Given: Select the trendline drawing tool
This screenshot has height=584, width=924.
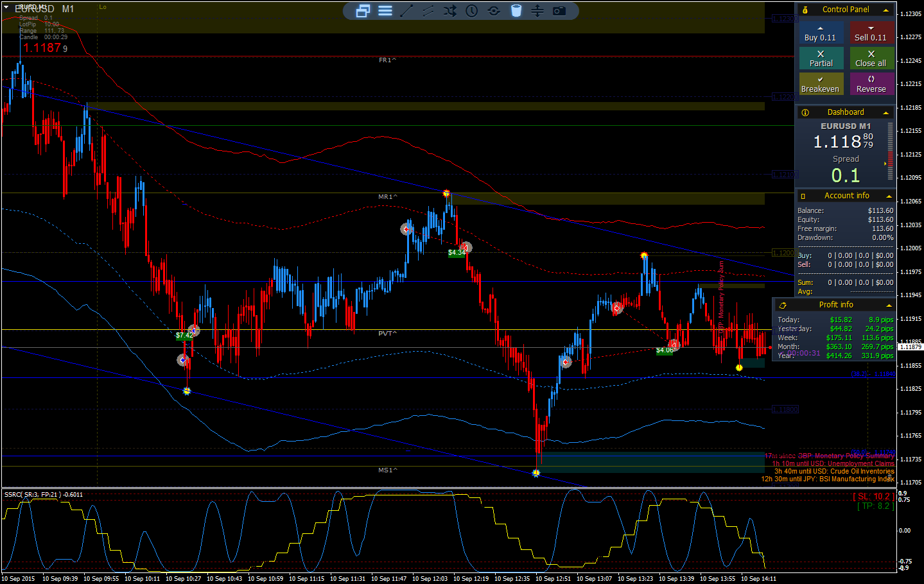Looking at the screenshot, I should coord(406,11).
